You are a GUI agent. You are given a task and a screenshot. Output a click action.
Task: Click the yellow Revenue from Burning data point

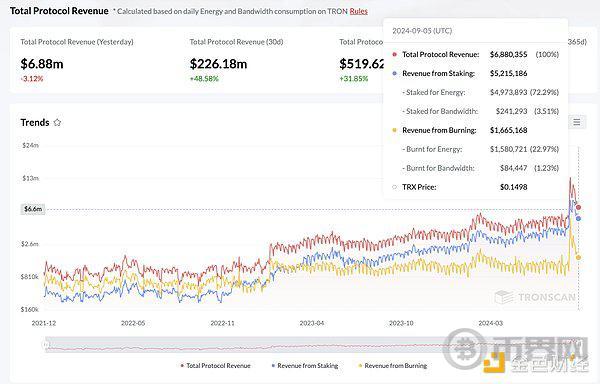[579, 257]
